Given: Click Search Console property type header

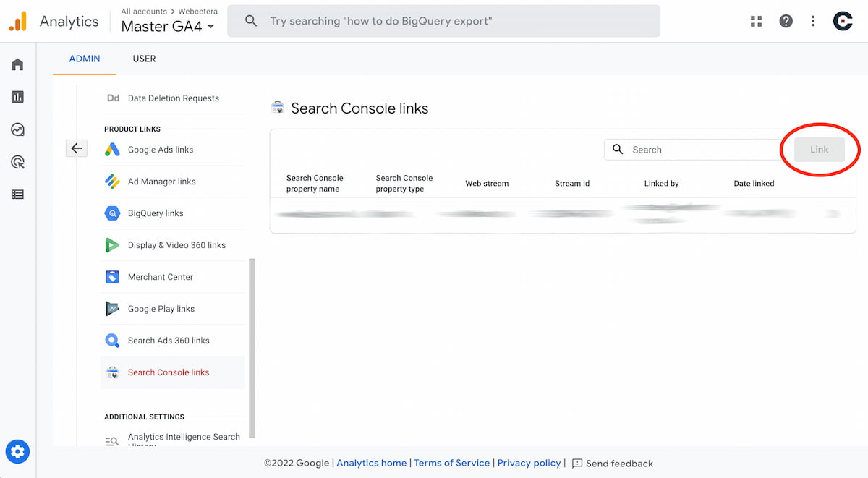Looking at the screenshot, I should click(x=404, y=183).
